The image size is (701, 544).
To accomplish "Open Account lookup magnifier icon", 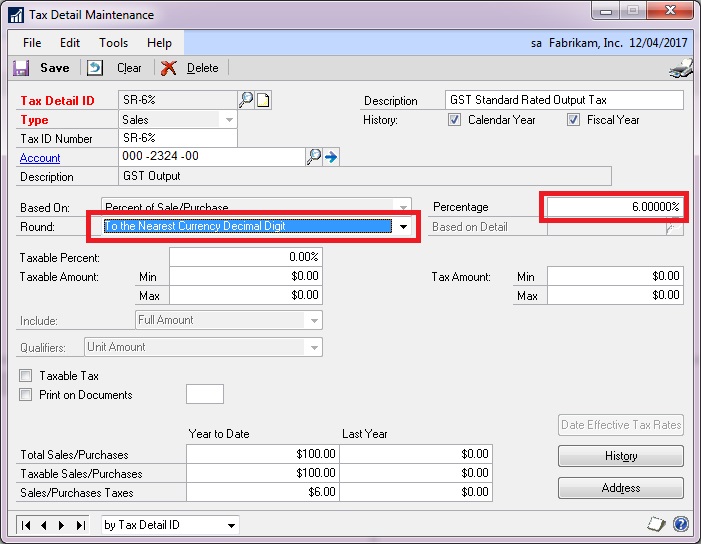I will (313, 156).
